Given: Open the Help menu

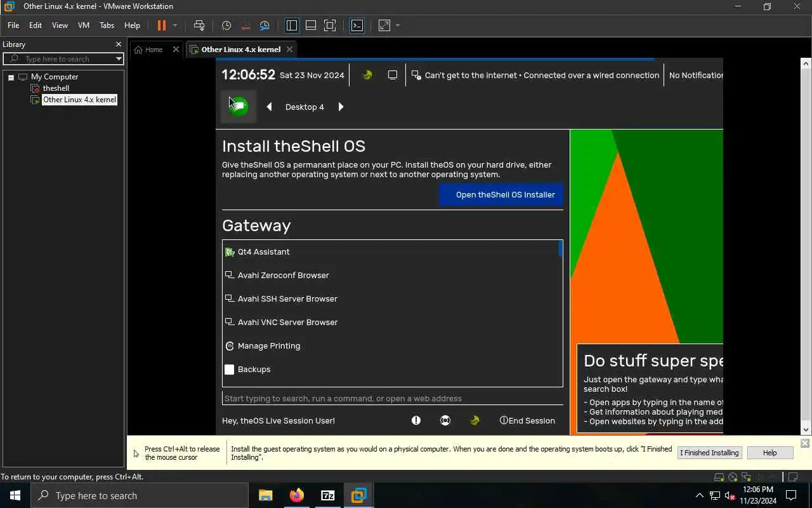Looking at the screenshot, I should pos(132,25).
